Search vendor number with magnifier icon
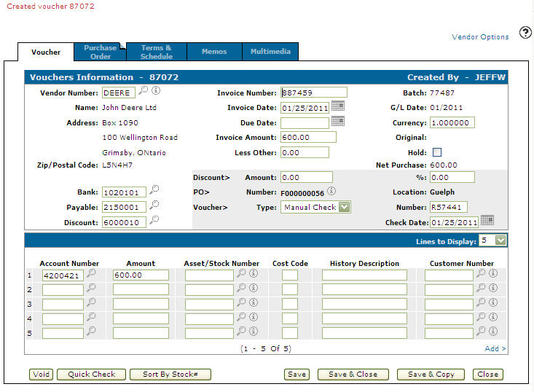Image resolution: width=534 pixels, height=392 pixels. [144, 90]
